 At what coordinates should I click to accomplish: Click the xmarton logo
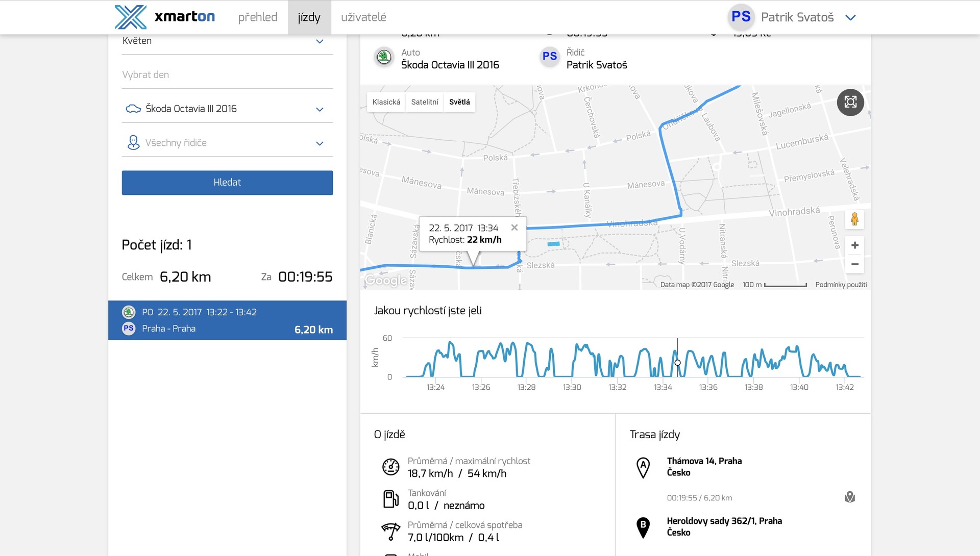[164, 17]
